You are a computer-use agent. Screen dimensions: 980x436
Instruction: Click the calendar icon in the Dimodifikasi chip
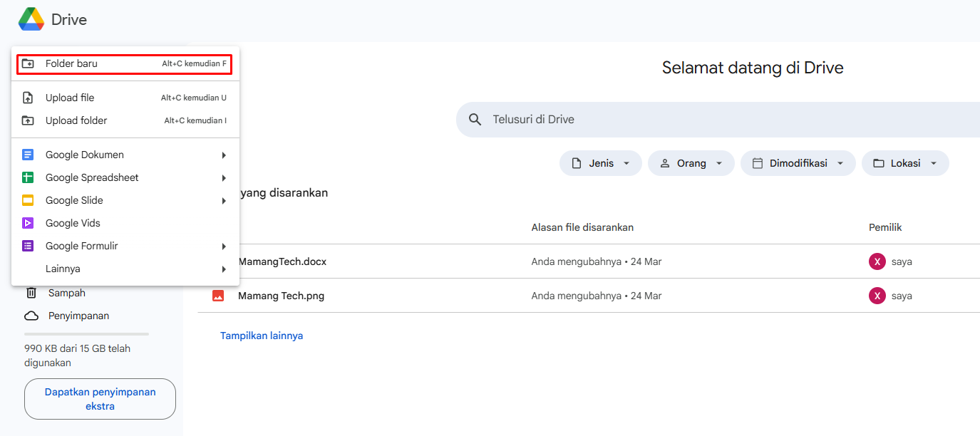758,163
